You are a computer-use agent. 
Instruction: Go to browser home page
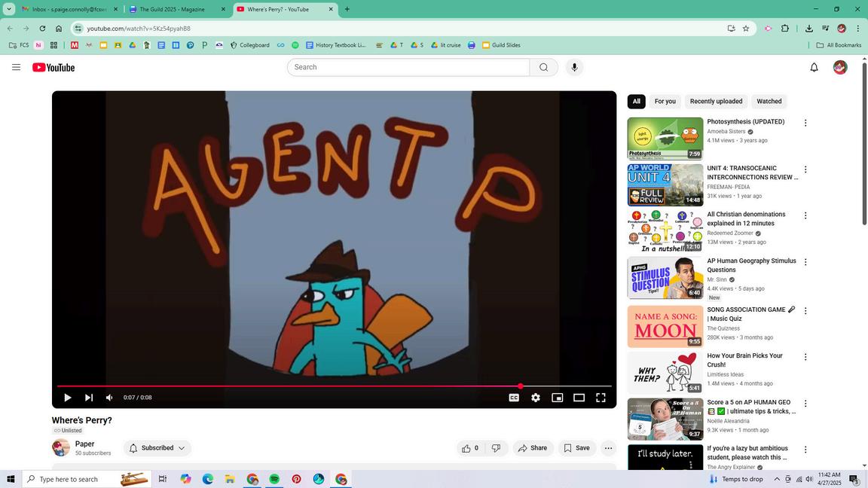pos(59,28)
